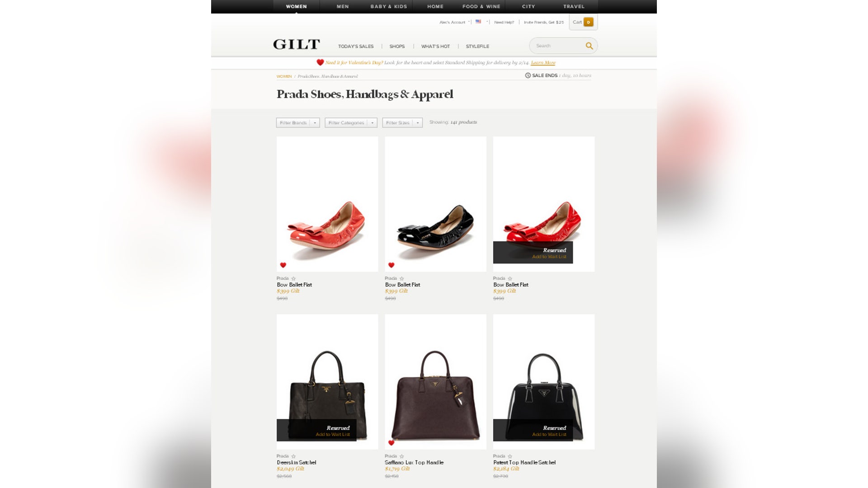Viewport: 868px width, 488px height.
Task: Toggle favorite star for first Bow Ballet Flat
Action: 293,278
